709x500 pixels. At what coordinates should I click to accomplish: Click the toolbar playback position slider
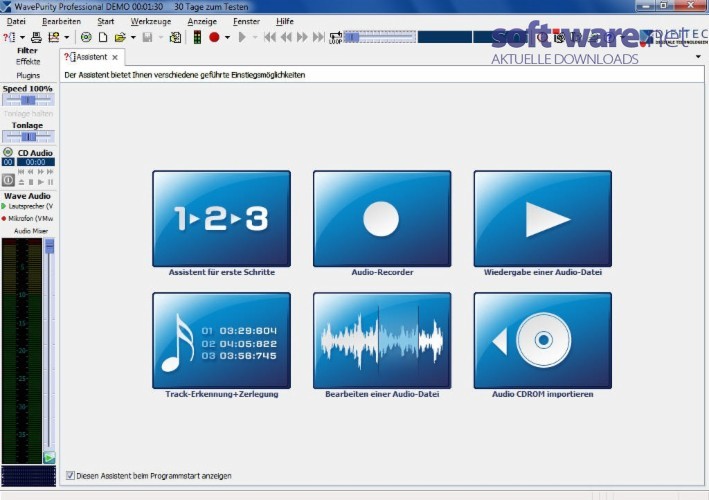point(379,37)
